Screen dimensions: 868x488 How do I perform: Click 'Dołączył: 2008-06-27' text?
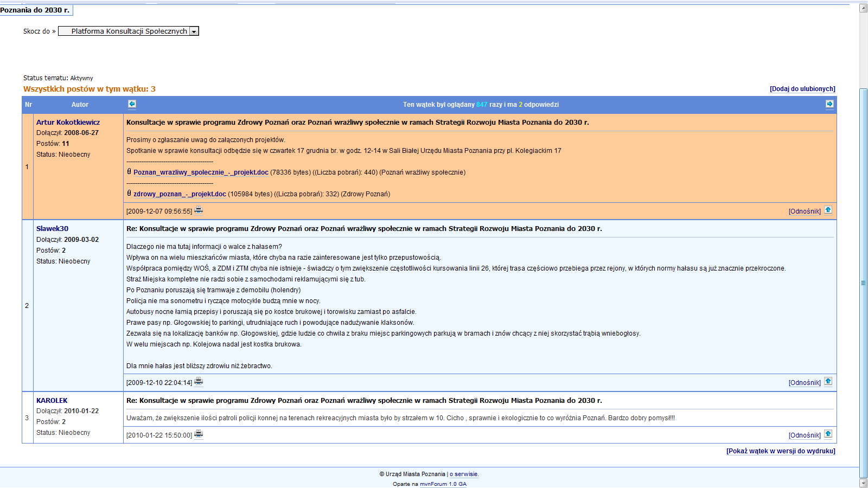[67, 133]
